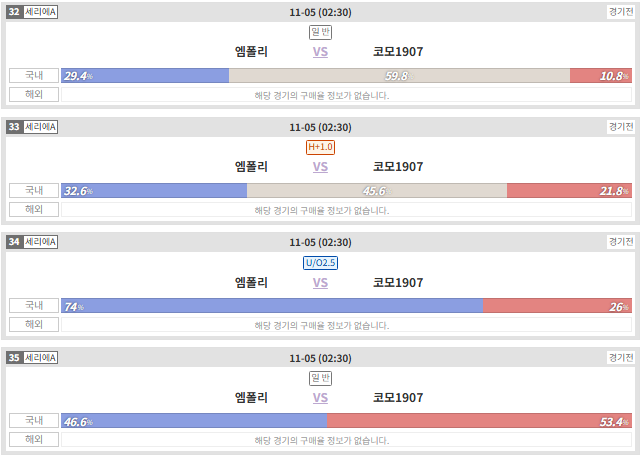Select the H+1.0 handicap badge
Viewport: 644px width, 456px height.
[x=320, y=147]
